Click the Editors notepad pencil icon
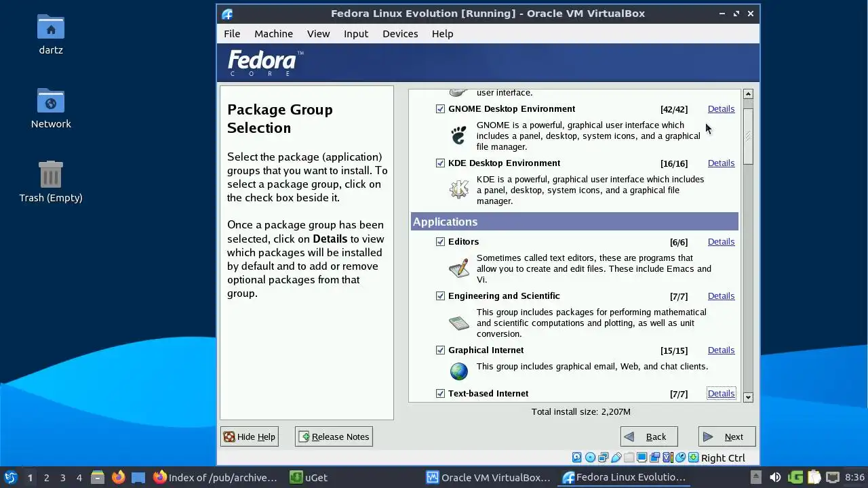The image size is (868, 488). [x=459, y=268]
